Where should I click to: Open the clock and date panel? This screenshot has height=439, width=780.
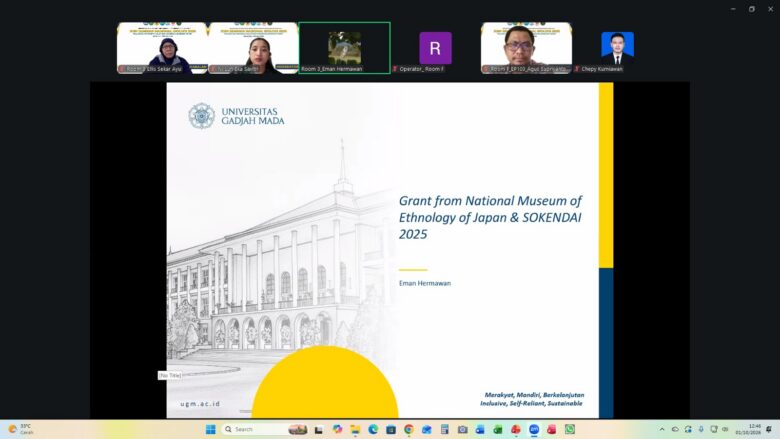pyautogui.click(x=748, y=429)
